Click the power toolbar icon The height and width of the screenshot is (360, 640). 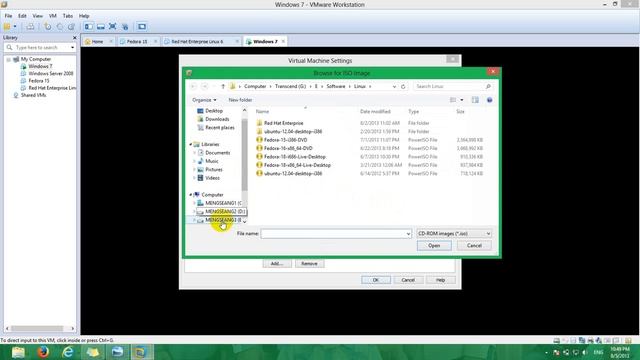pyautogui.click(x=7, y=27)
